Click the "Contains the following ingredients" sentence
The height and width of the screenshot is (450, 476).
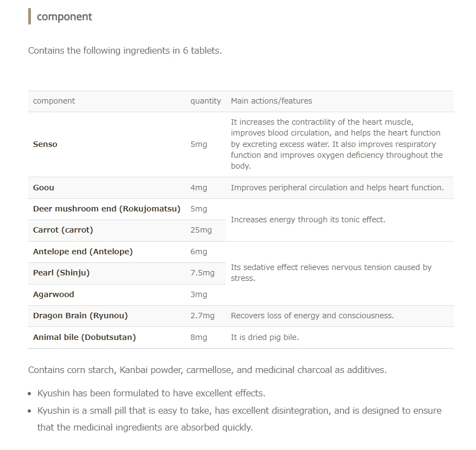click(125, 51)
